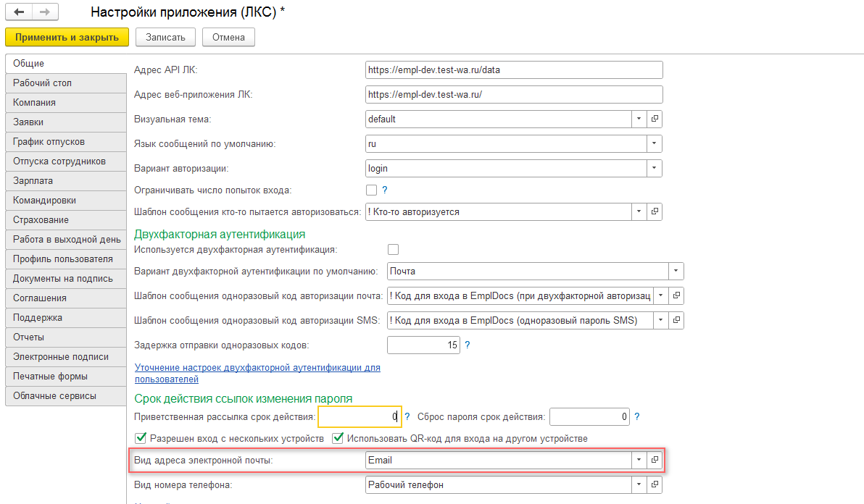Click the back navigation arrow
This screenshot has height=504, width=864.
(19, 12)
